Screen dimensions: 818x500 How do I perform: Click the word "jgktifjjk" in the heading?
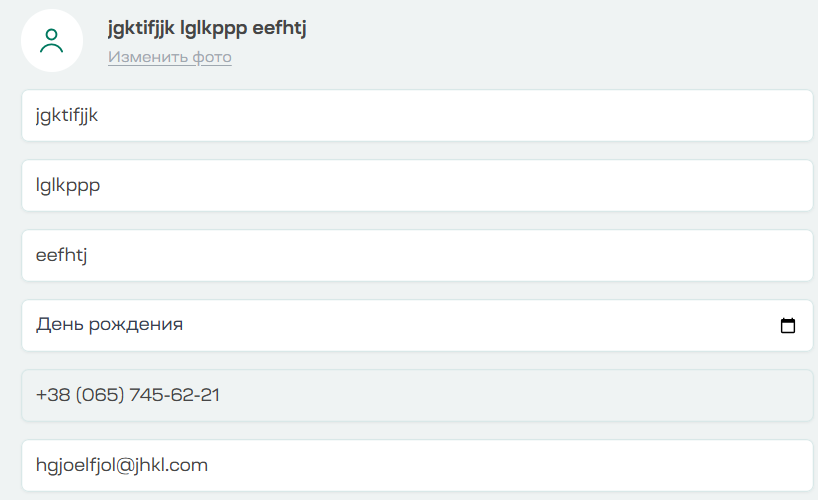(x=141, y=28)
